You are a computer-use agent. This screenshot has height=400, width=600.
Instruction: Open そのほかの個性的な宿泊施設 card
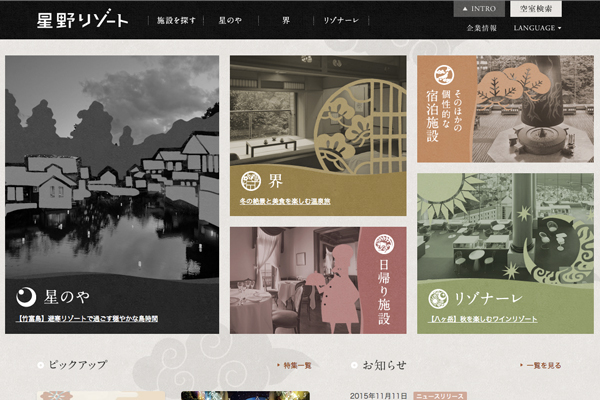[x=505, y=109]
